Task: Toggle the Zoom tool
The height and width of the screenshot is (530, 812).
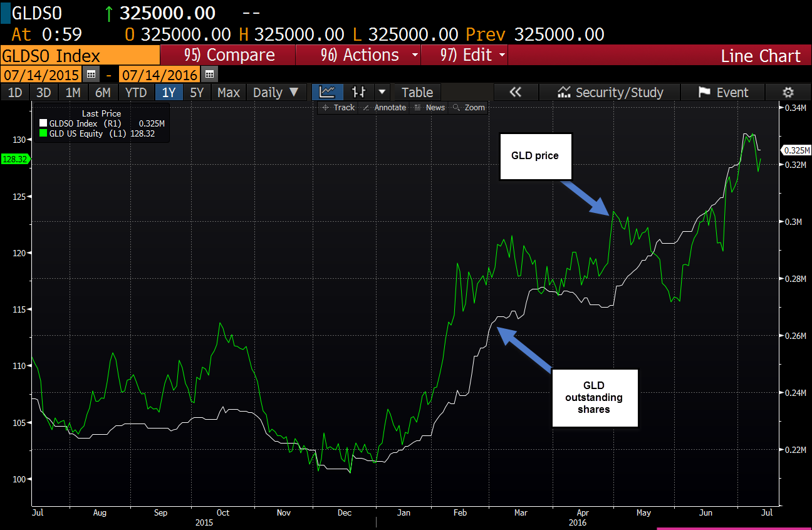Action: (469, 108)
